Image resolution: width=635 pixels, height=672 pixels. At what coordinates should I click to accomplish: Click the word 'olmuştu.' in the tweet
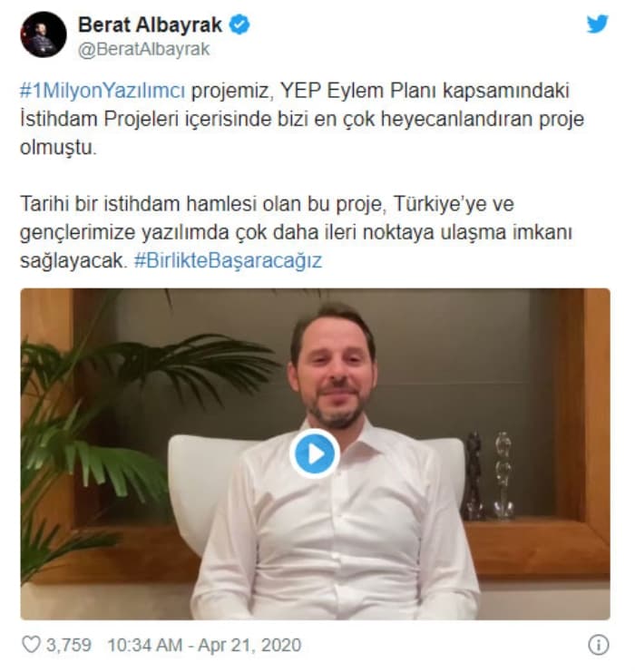[58, 148]
